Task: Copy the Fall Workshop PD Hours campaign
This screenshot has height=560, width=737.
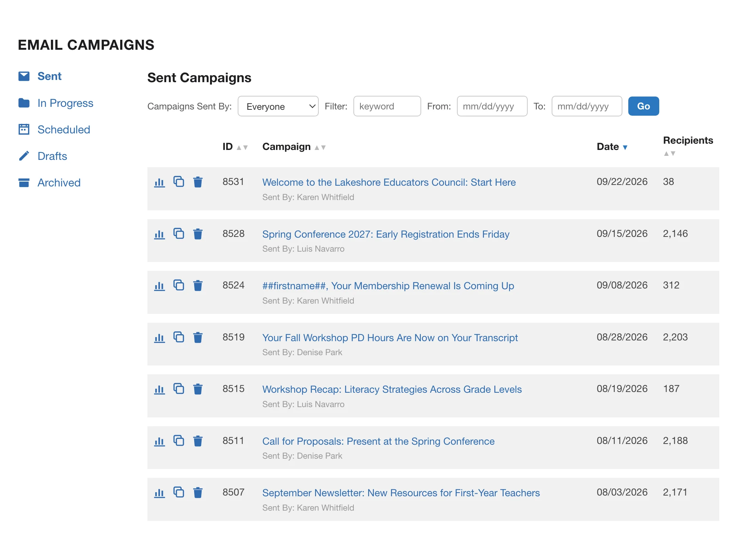Action: pyautogui.click(x=179, y=337)
